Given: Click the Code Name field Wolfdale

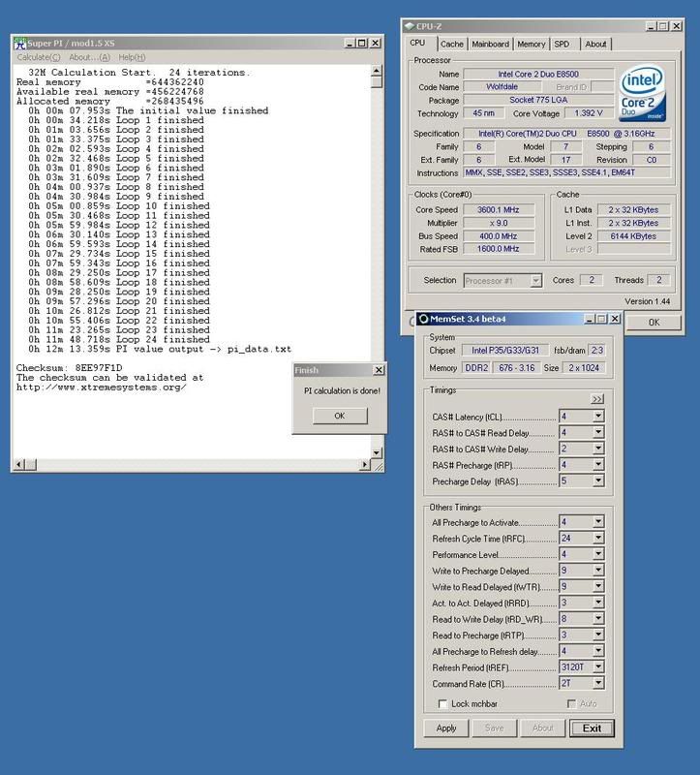Looking at the screenshot, I should click(x=502, y=87).
